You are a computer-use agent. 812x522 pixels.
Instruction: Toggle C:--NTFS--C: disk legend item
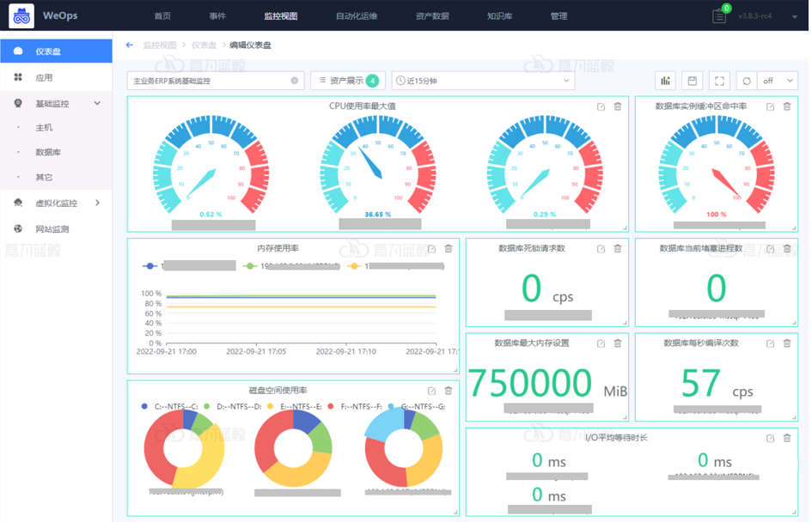[x=169, y=407]
